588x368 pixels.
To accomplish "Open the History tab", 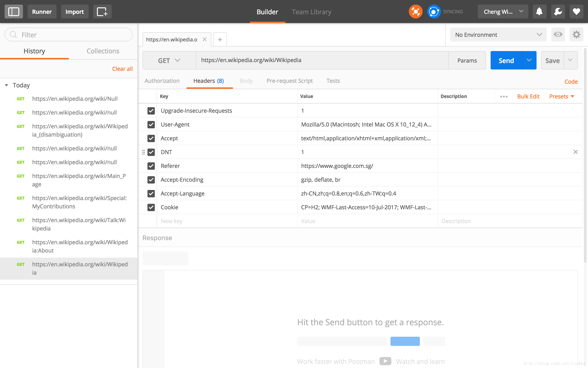I will [x=34, y=51].
